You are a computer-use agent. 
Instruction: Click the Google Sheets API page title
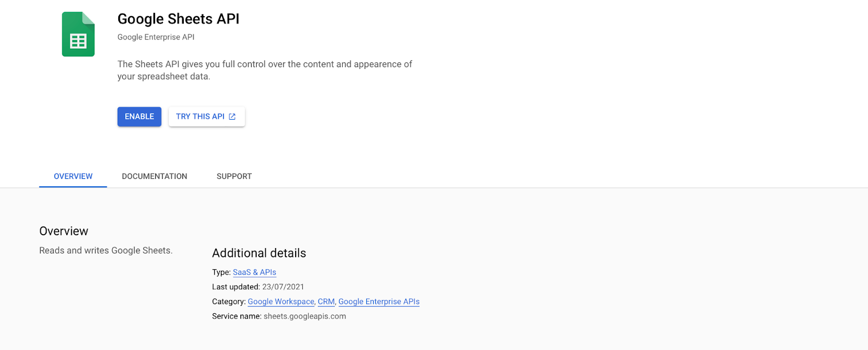click(x=178, y=19)
